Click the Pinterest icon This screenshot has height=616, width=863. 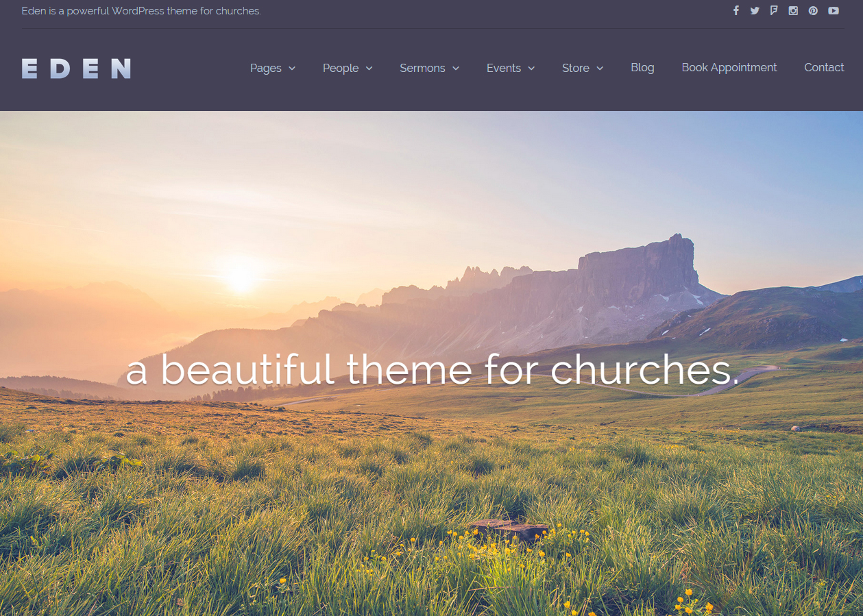coord(813,10)
